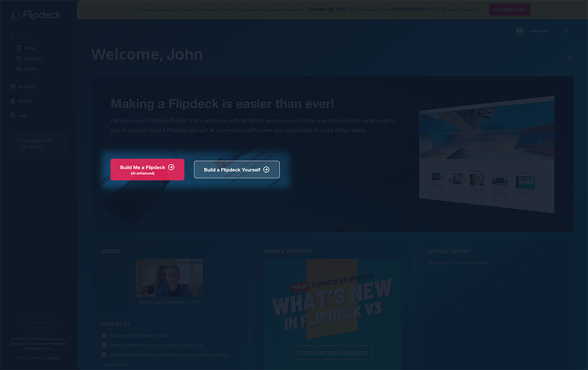Image resolution: width=588 pixels, height=370 pixels.
Task: Expand the John Doe account dropdown
Action: [565, 30]
